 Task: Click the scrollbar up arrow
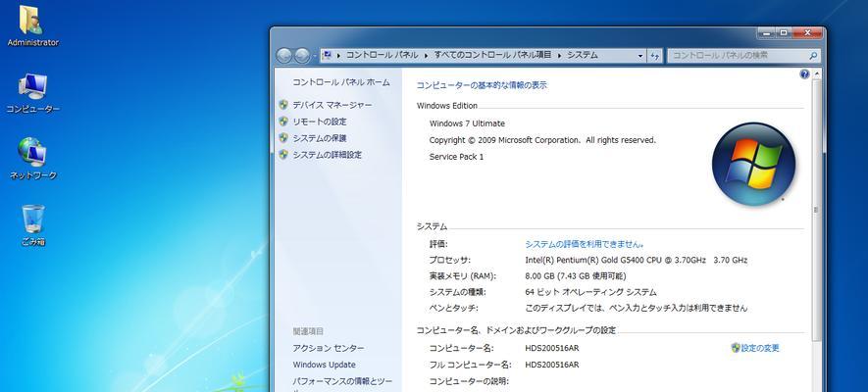815,73
